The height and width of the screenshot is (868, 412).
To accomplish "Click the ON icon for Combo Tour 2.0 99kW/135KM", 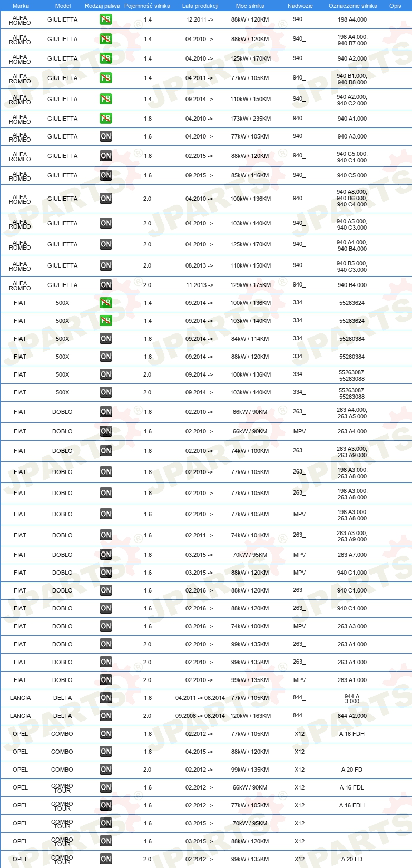I will pos(106,859).
